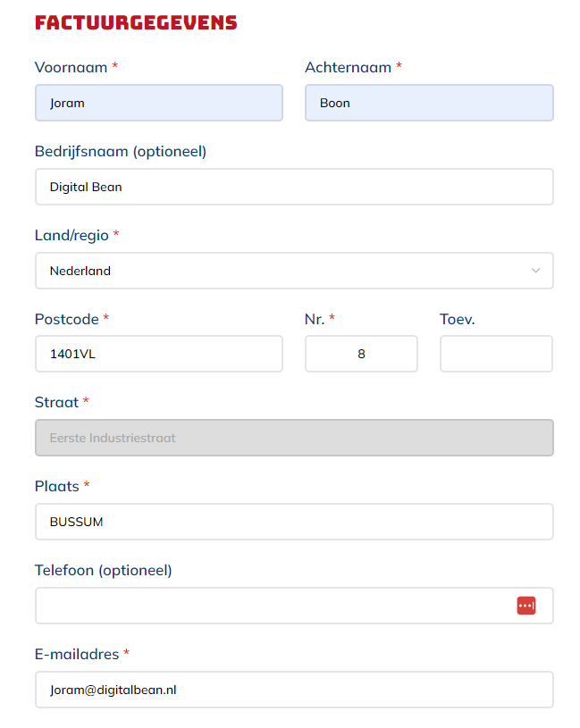
Task: Expand the Land/regio dropdown arrow
Action: 535,271
